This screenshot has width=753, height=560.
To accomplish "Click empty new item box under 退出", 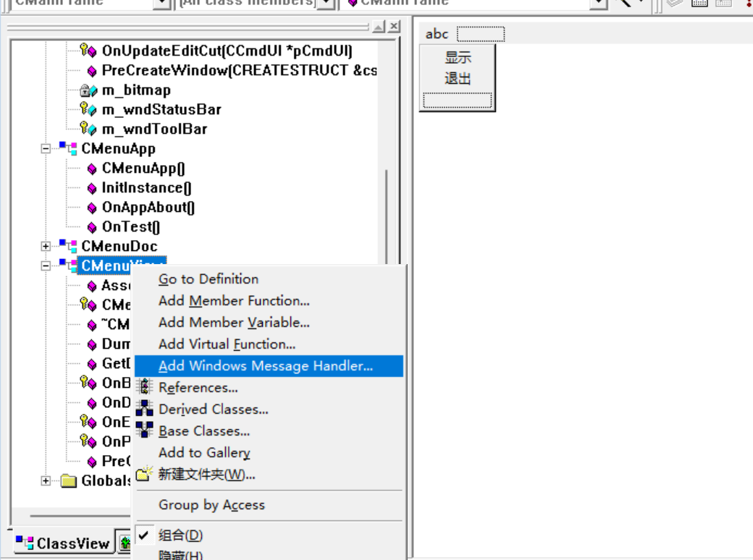I will [457, 101].
